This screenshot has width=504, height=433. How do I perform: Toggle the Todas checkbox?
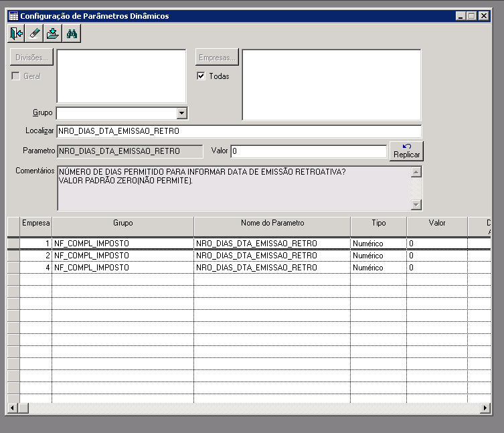[x=201, y=76]
